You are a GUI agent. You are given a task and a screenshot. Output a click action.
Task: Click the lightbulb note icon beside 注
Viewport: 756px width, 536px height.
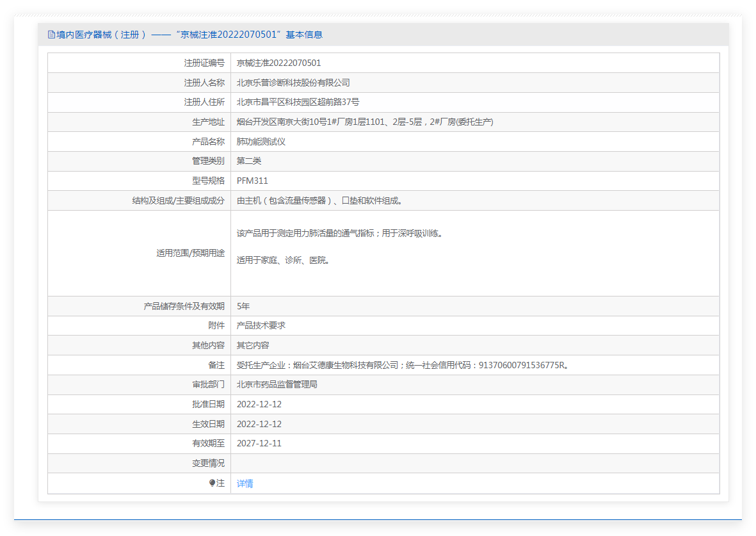tap(212, 483)
